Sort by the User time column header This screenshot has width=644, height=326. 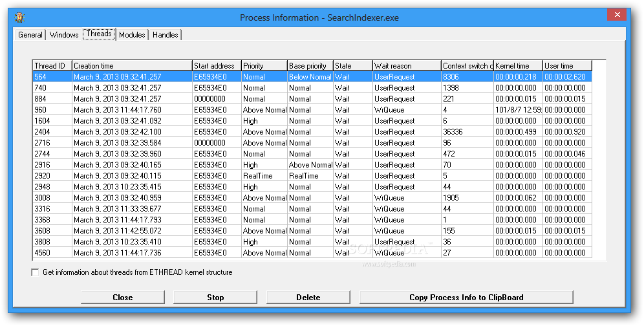point(567,66)
